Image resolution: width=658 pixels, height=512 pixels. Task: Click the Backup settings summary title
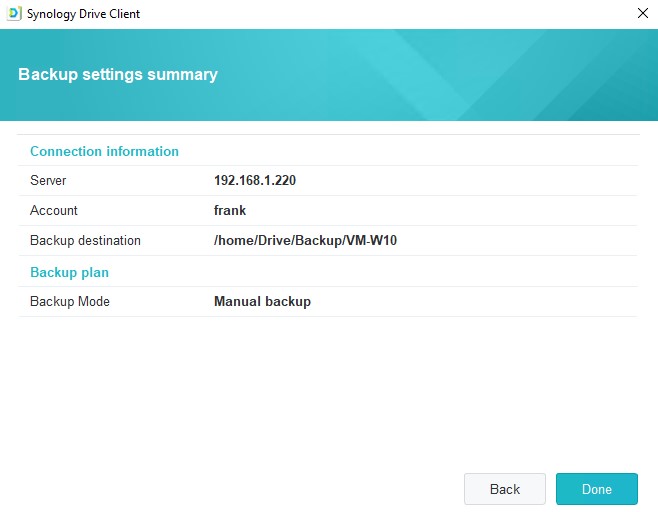(x=118, y=75)
